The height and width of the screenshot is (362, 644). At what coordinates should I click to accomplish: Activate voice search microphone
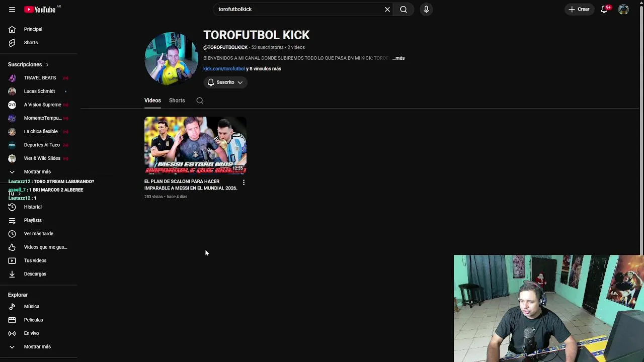[426, 9]
